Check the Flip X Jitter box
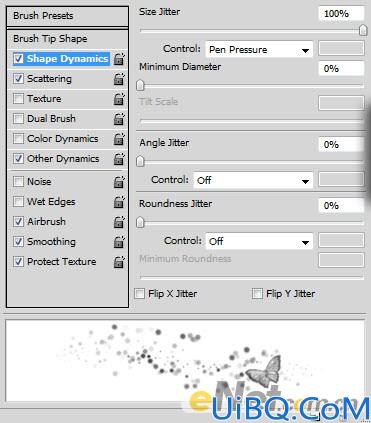This screenshot has width=371, height=423. (x=139, y=294)
